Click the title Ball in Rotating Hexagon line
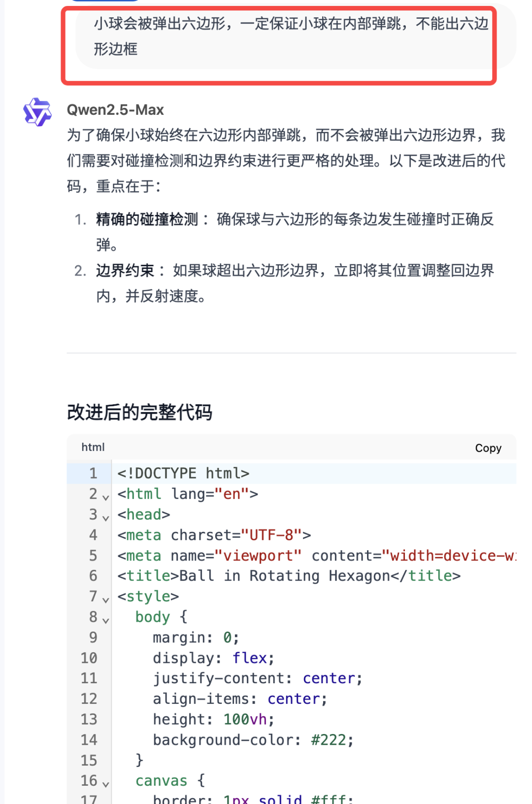This screenshot has height=804, width=532. click(289, 576)
